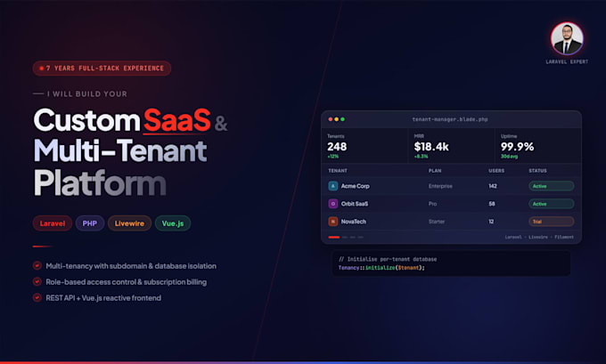This screenshot has width=606, height=364.
Task: Click the Role-based access control bullet text
Action: pos(126,282)
